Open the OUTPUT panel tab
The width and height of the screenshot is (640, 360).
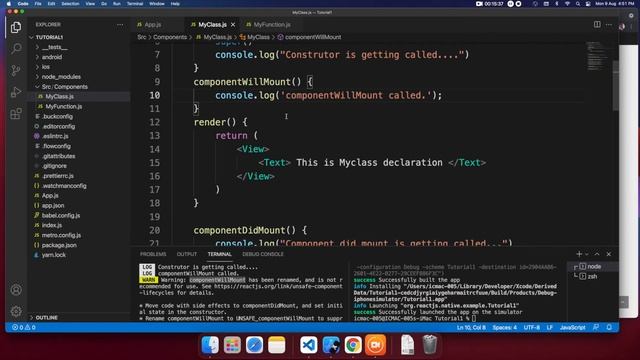click(187, 254)
